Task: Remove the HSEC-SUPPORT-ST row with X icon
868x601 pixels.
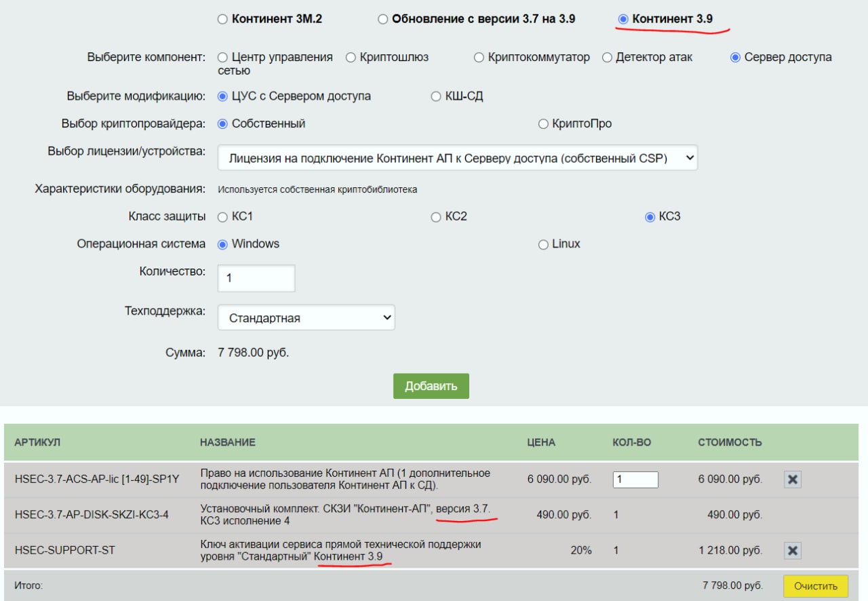Action: pyautogui.click(x=793, y=550)
